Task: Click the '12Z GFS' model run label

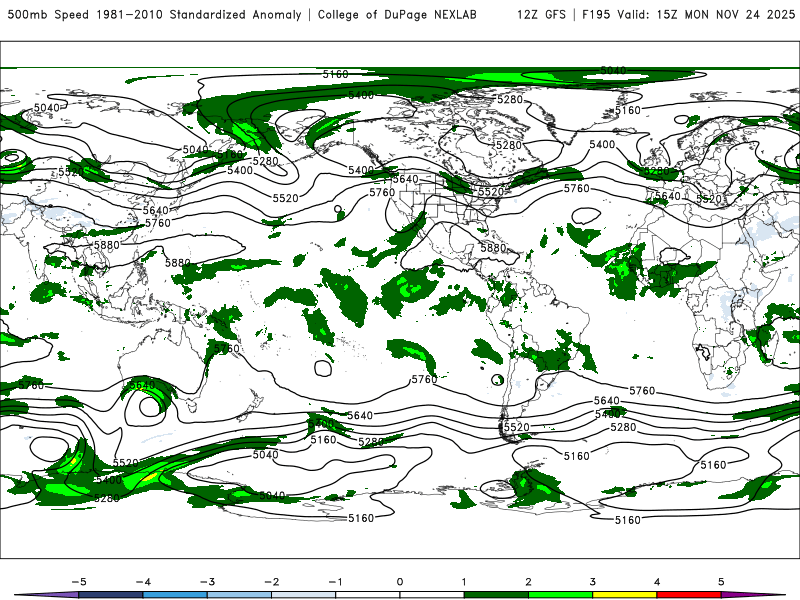Action: point(541,14)
